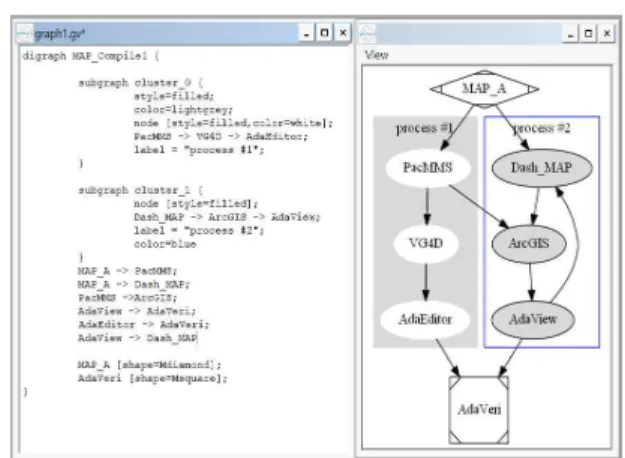The height and width of the screenshot is (458, 625).
Task: Click the 'PacMMS -> VG4D -> AdaEditor;' line
Action: [221, 137]
